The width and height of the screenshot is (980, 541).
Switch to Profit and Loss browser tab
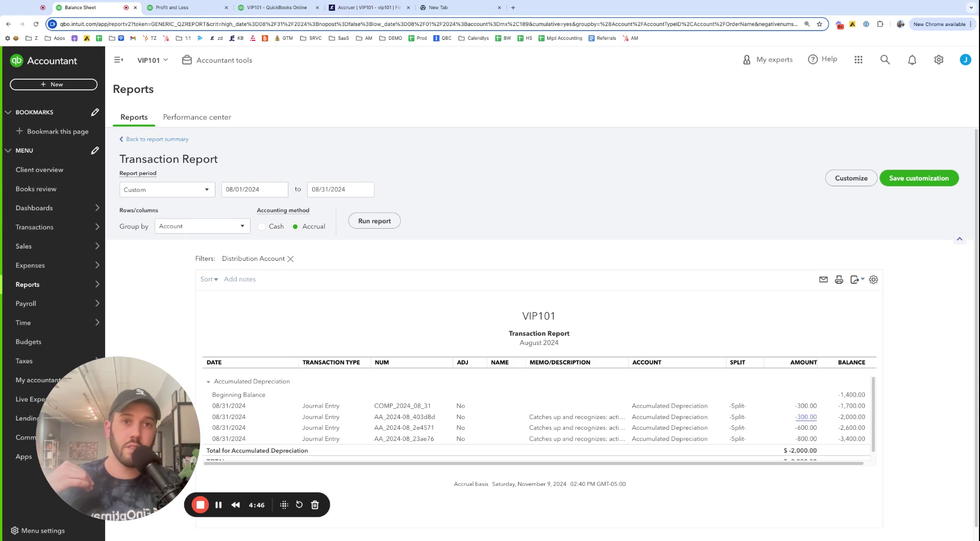coord(187,8)
